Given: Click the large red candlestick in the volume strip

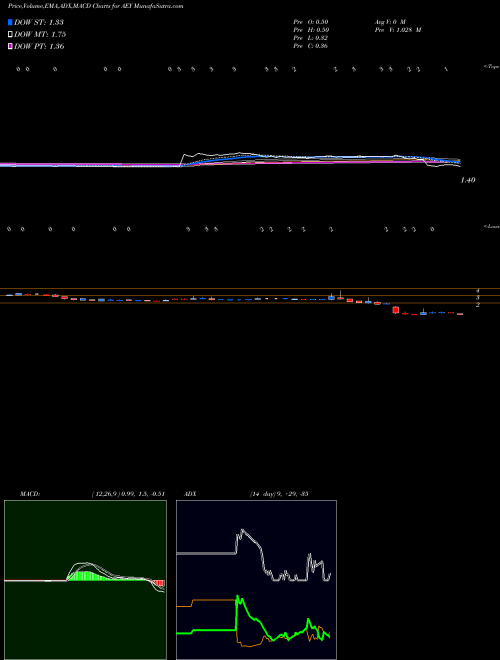Looking at the screenshot, I should pos(396,310).
